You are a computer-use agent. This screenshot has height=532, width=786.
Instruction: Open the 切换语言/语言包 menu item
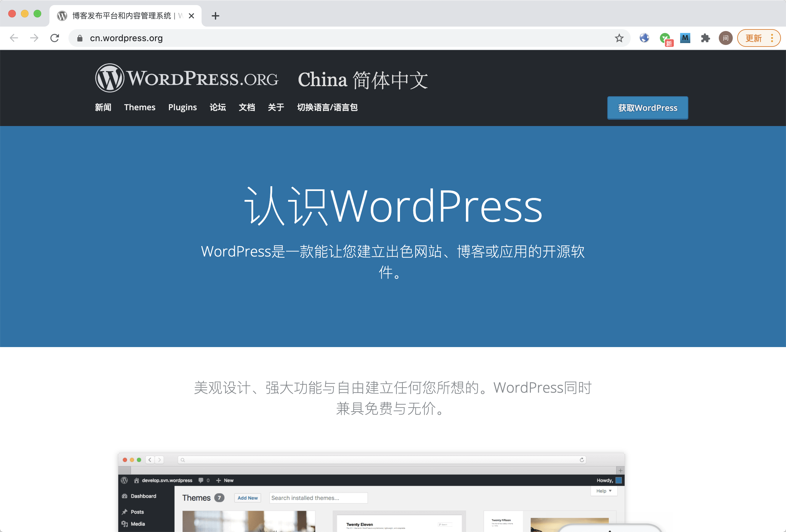(x=327, y=107)
